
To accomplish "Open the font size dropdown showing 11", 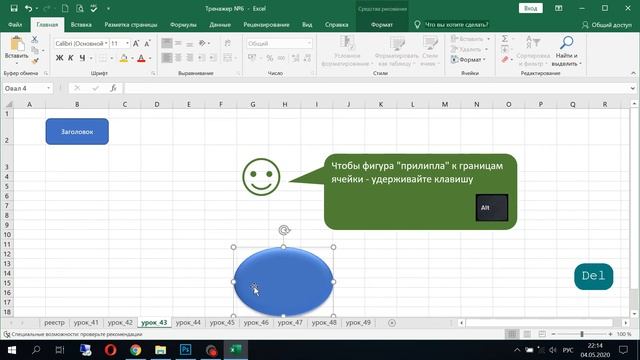I will coord(127,43).
